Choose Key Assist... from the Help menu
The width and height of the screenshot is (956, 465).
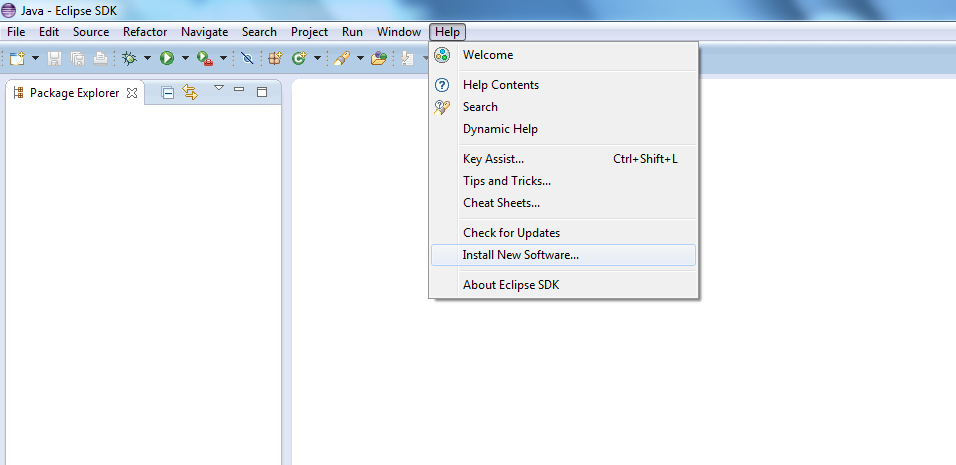(x=563, y=159)
